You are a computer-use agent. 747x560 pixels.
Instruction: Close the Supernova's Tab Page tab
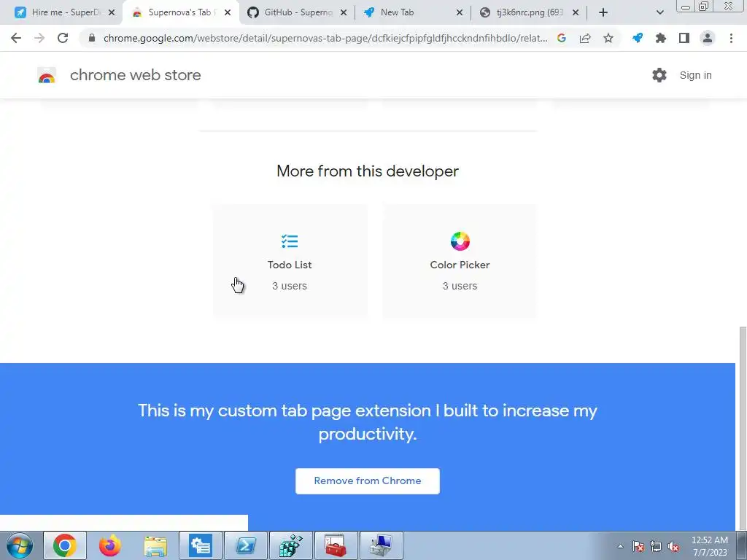[228, 12]
